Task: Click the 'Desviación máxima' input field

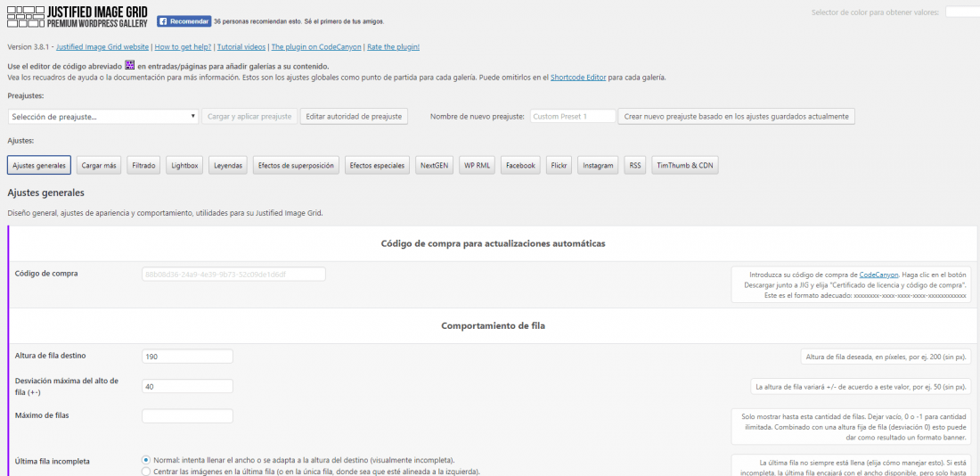Action: pyautogui.click(x=187, y=387)
